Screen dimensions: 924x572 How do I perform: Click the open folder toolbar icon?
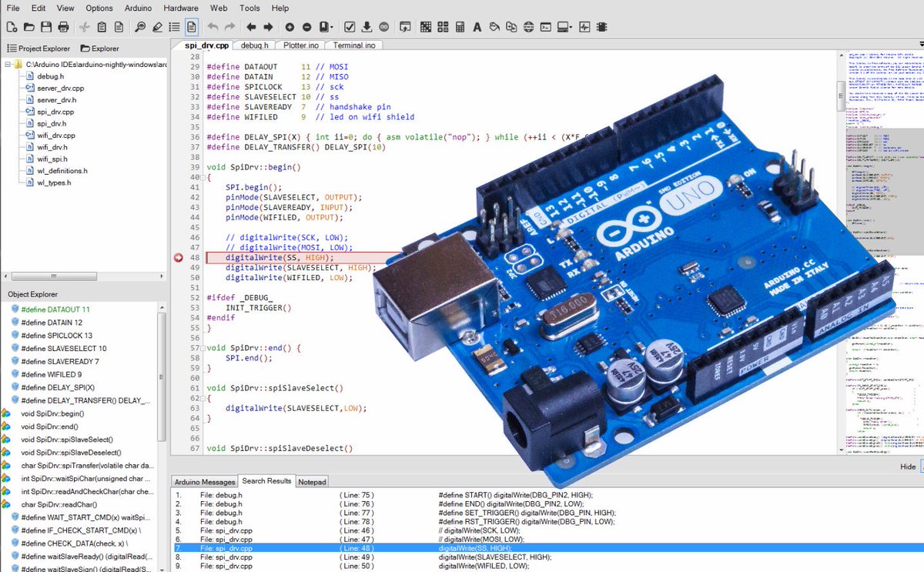pyautogui.click(x=29, y=27)
